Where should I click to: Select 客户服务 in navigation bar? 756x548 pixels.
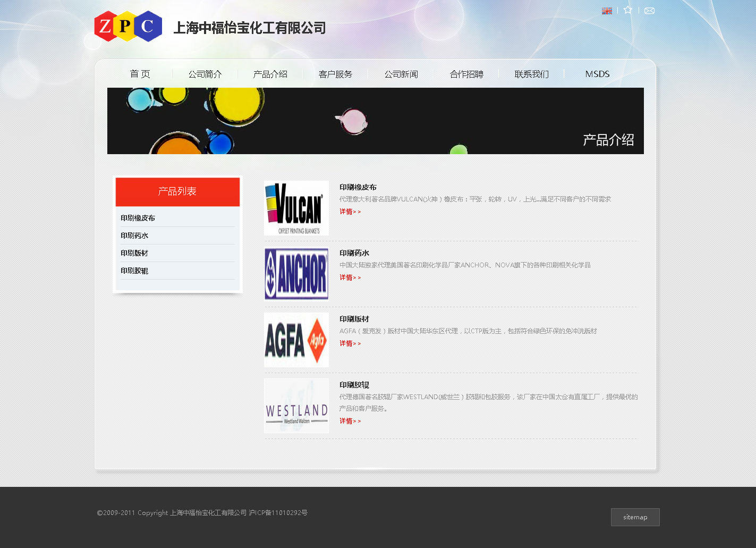point(335,74)
